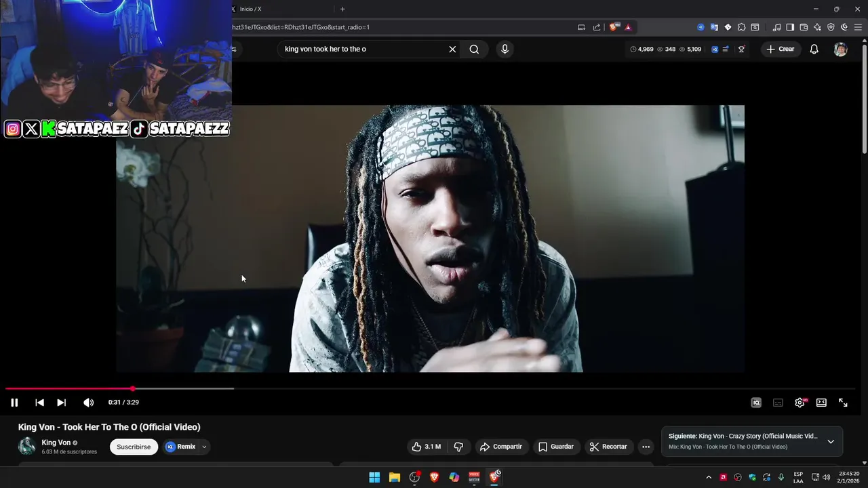
Task: Click the vidIQ icon in player controls
Action: 756,403
